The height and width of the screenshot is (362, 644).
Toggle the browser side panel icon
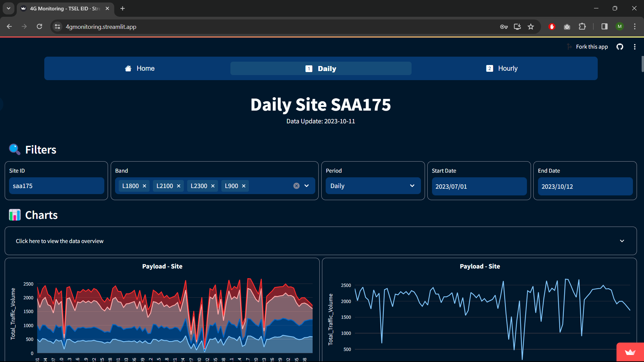604,27
